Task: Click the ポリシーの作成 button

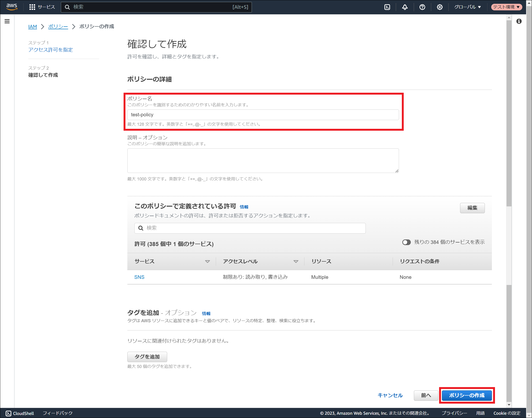Action: 466,395
